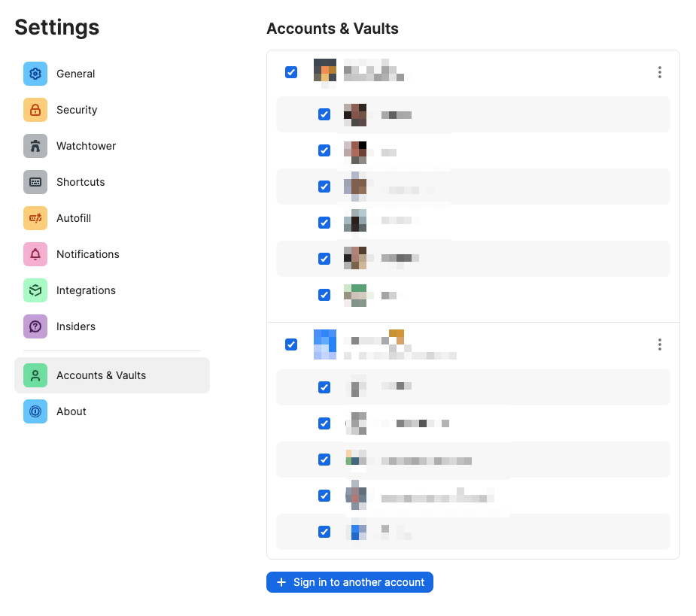The height and width of the screenshot is (616, 696).
Task: Uncheck the vault with green icon
Action: click(x=324, y=295)
